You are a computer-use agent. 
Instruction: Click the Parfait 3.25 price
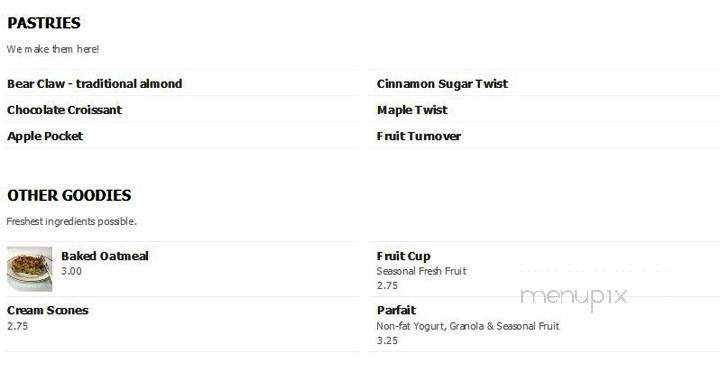pos(387,341)
